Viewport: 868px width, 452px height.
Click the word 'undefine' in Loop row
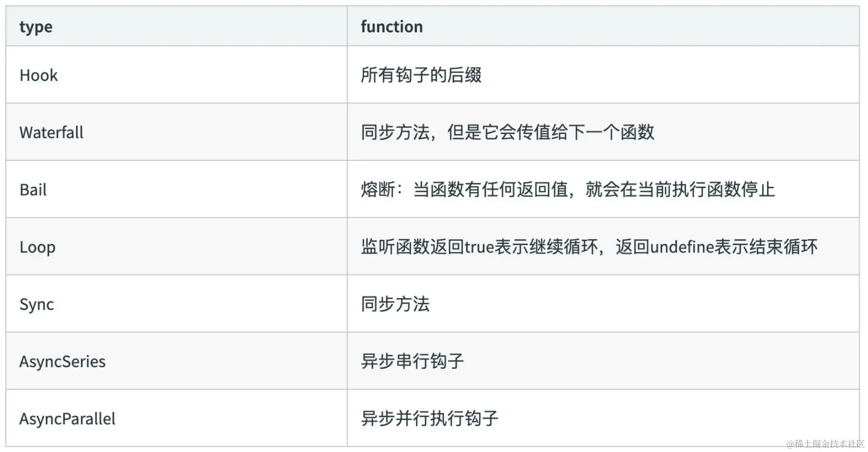click(x=682, y=247)
